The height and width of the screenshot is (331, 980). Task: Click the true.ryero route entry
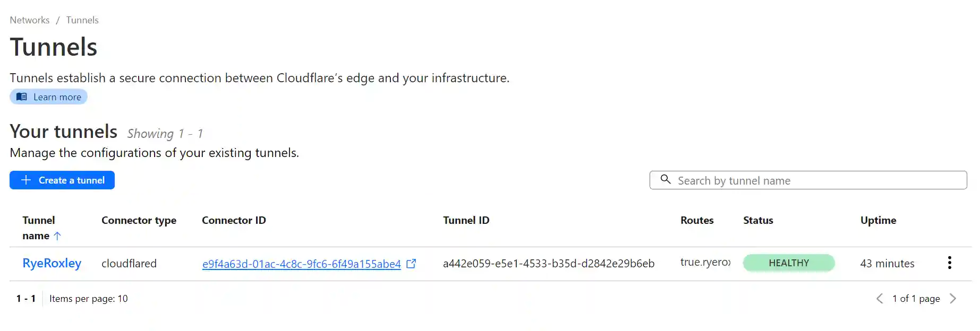pyautogui.click(x=705, y=262)
